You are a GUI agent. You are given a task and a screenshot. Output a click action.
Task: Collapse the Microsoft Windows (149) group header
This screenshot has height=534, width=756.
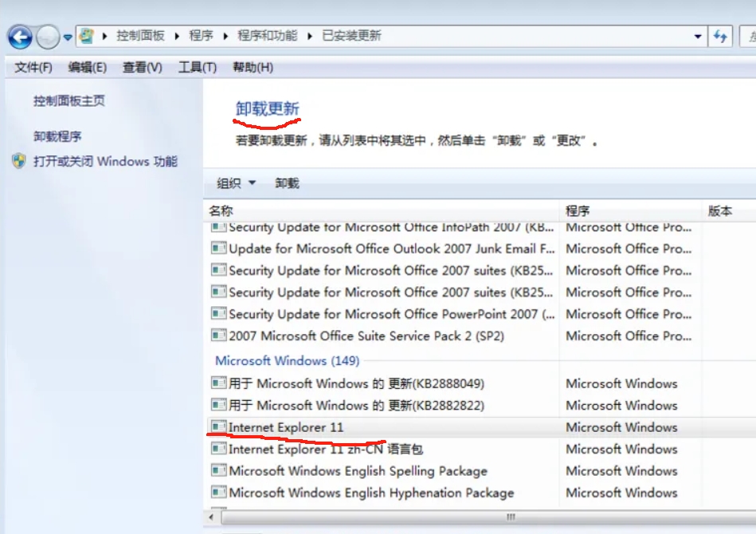287,360
